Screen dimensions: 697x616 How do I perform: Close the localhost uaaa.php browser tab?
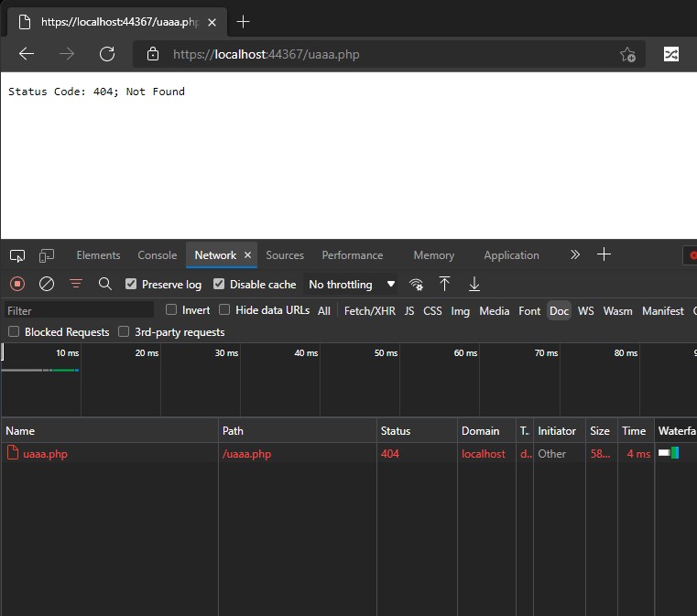[x=212, y=22]
